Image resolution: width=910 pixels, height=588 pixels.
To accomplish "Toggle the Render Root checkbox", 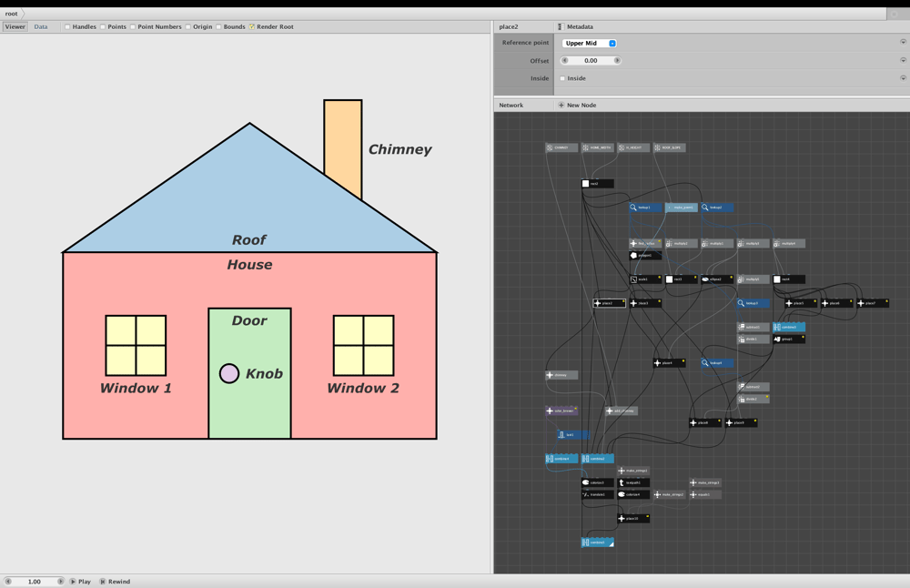I will [252, 26].
